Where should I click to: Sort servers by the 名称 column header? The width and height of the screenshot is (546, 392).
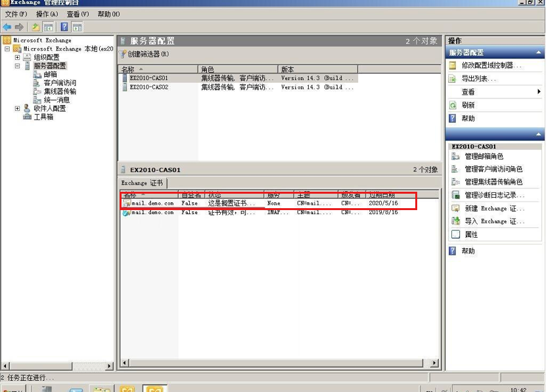pyautogui.click(x=158, y=70)
